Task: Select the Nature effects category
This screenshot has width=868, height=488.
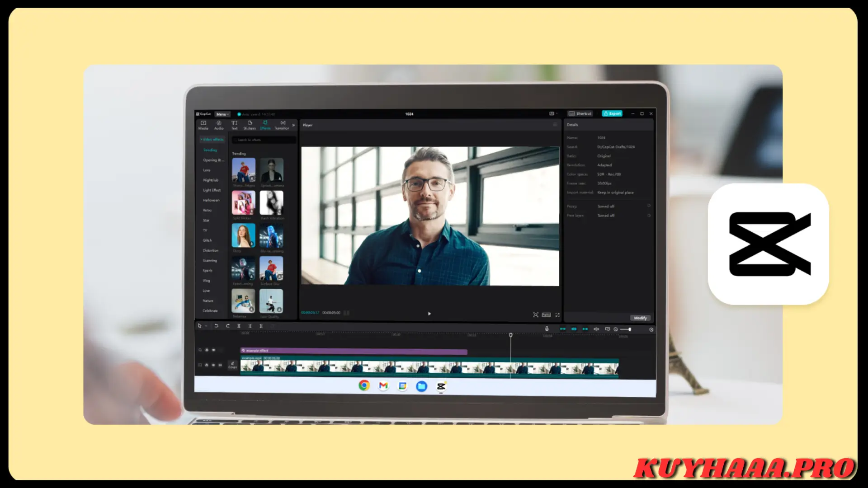Action: coord(208,301)
